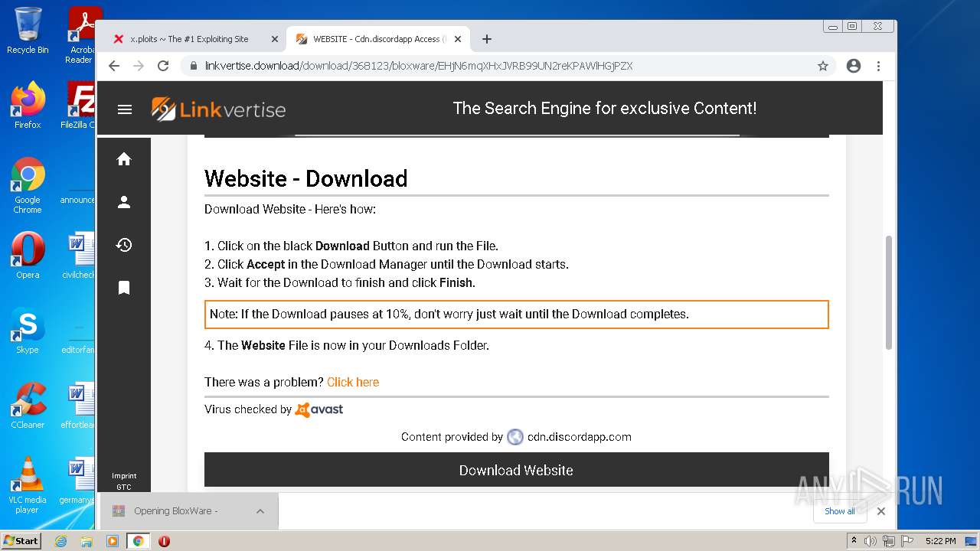This screenshot has height=551, width=980.
Task: Open the Chrome profile account icon
Action: coord(854,66)
